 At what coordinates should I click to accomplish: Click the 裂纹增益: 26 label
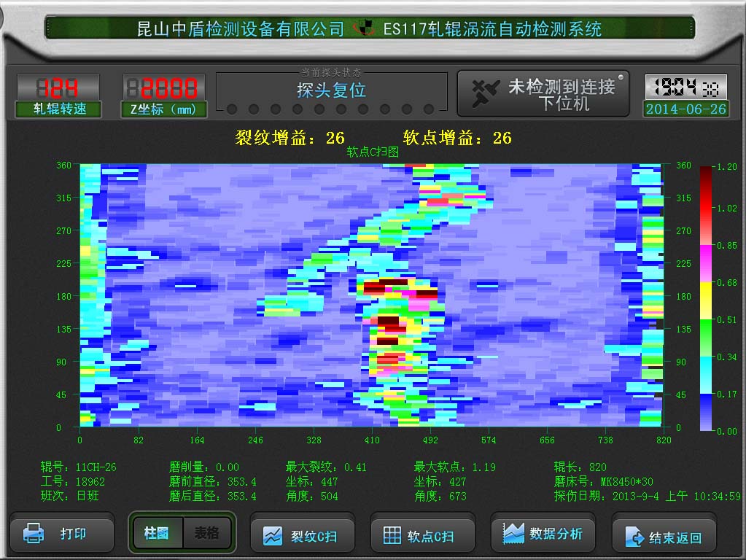tap(290, 138)
